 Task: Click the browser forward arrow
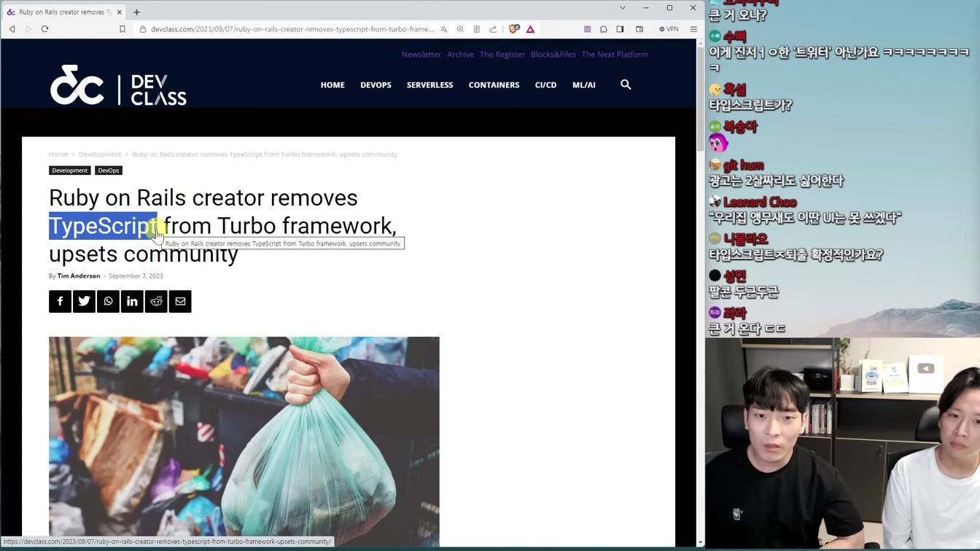click(28, 29)
